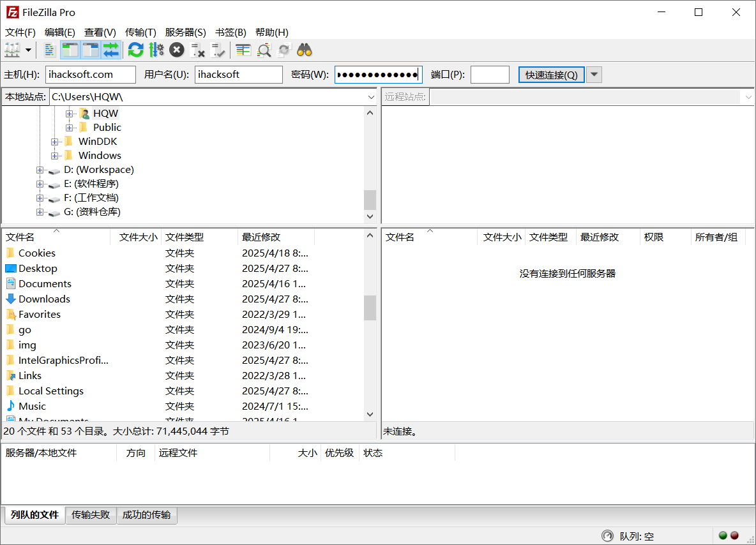Select the IntelGraphicsProfi... folder icon
Screen dimensions: 756x545
(10, 360)
